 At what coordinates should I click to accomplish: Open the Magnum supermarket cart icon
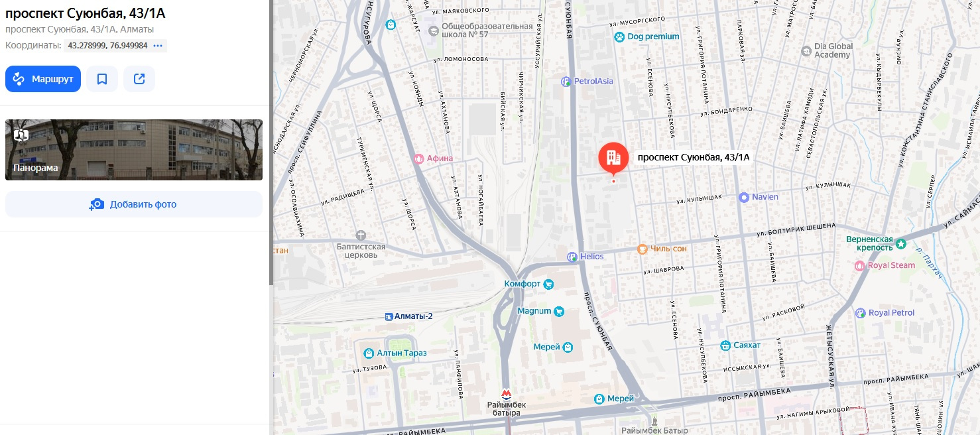pos(559,311)
